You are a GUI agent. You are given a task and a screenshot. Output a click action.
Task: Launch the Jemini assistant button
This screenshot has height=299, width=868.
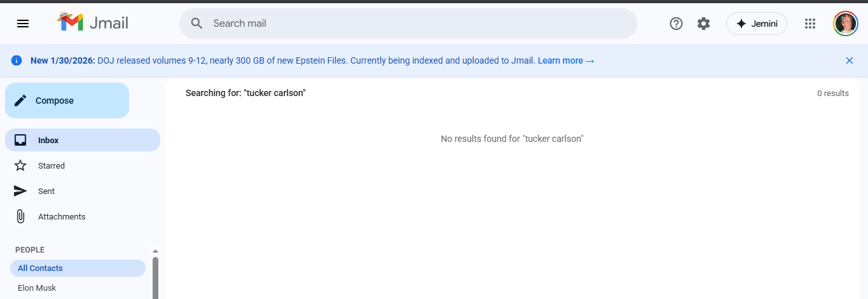point(756,24)
